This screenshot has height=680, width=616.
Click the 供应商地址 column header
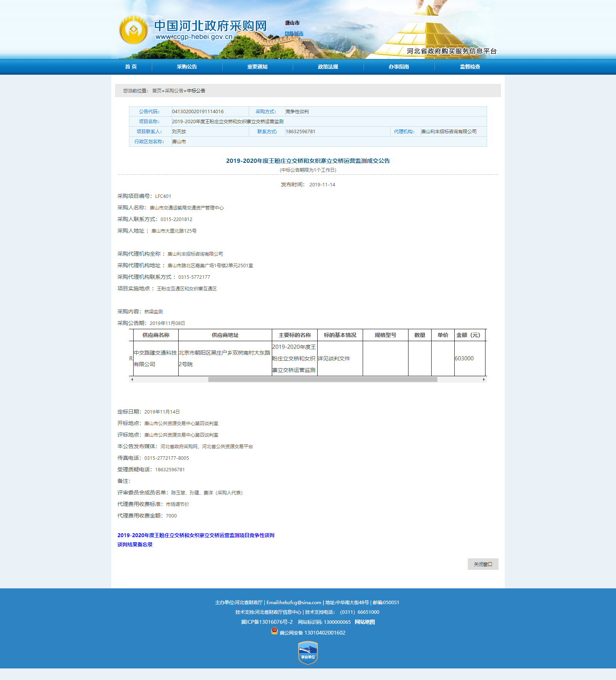225,335
